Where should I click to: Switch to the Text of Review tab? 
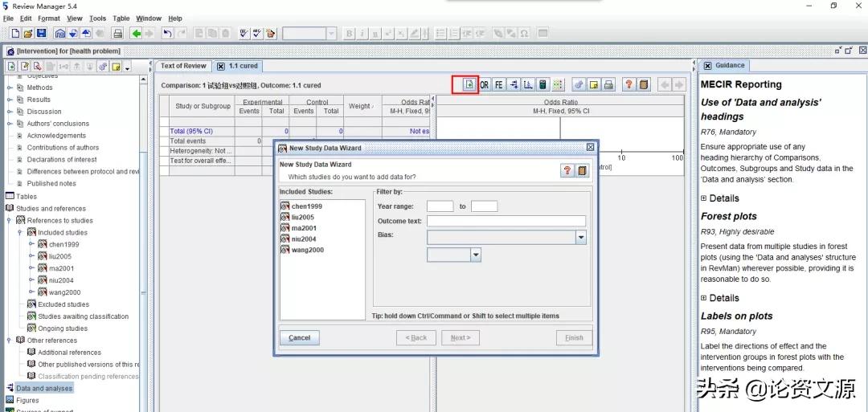click(183, 66)
